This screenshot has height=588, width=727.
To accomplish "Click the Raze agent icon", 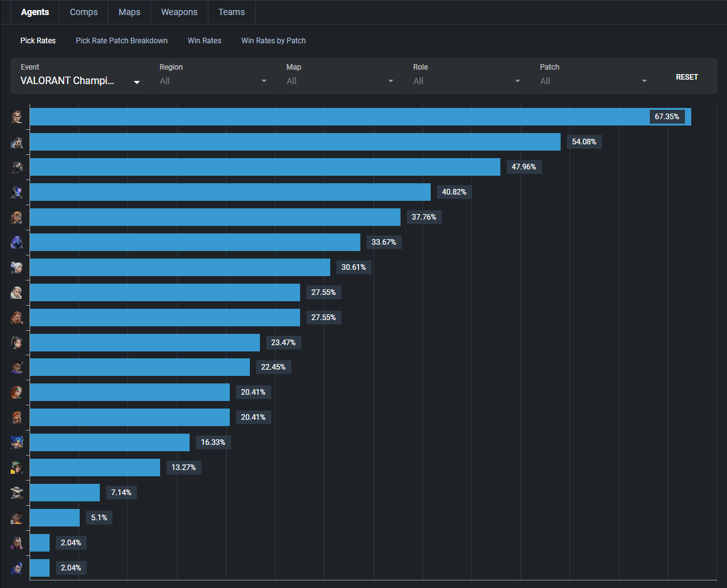I will [x=17, y=217].
